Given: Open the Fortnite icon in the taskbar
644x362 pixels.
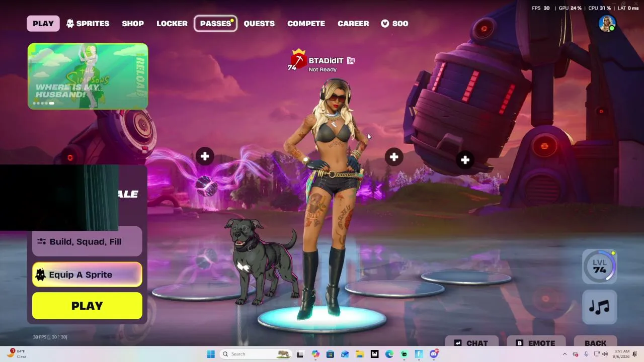Looking at the screenshot, I should point(419,354).
